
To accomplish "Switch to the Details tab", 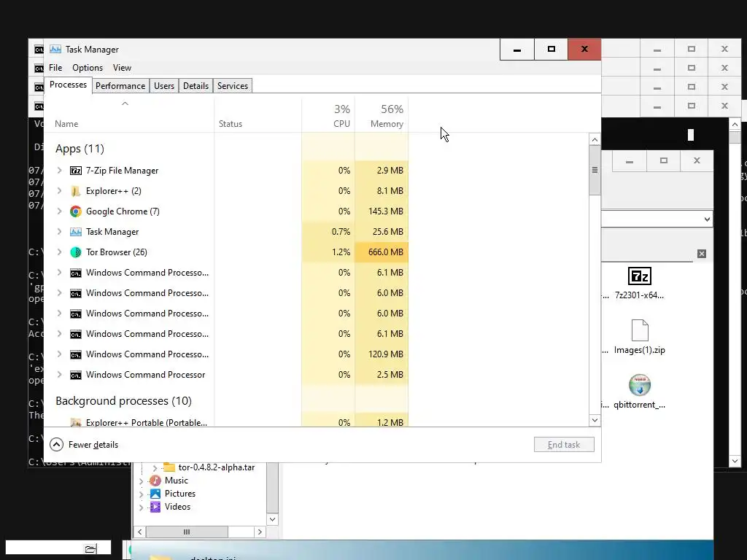I will click(x=196, y=86).
